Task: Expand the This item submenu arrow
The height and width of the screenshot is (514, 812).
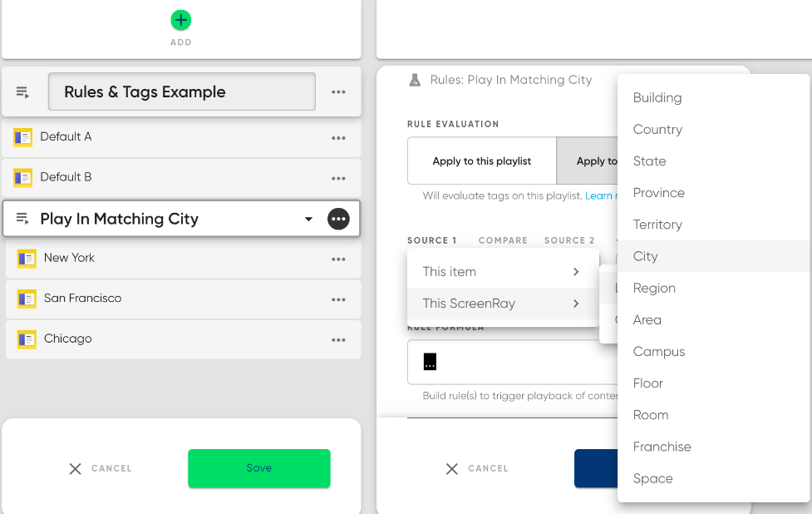Action: point(576,271)
